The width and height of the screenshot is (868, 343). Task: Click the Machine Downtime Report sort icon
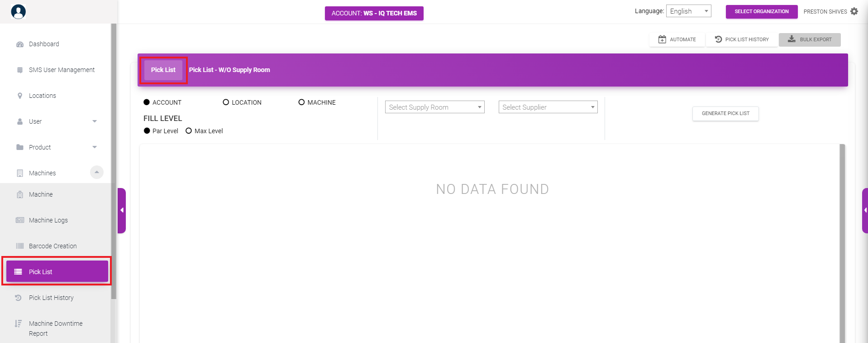(x=18, y=324)
